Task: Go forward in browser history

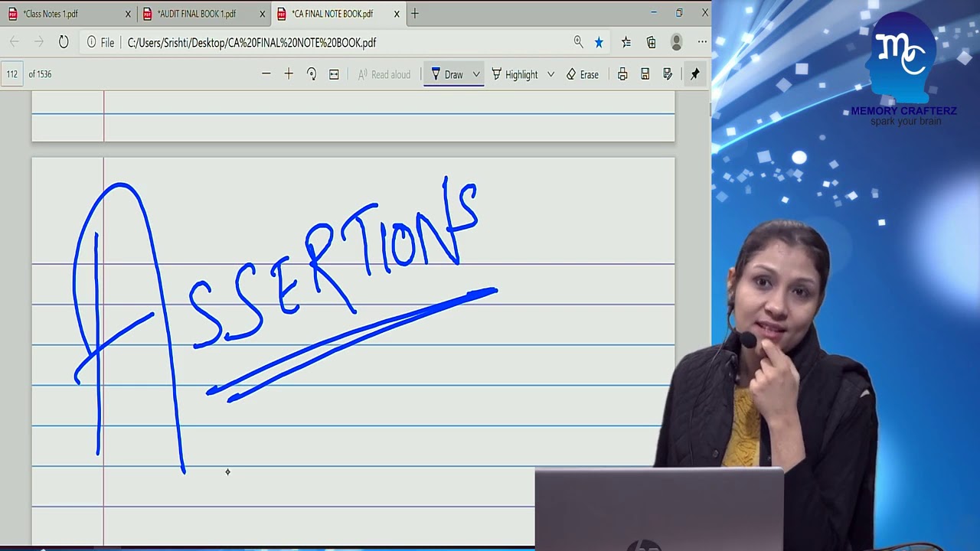Action: pyautogui.click(x=39, y=42)
